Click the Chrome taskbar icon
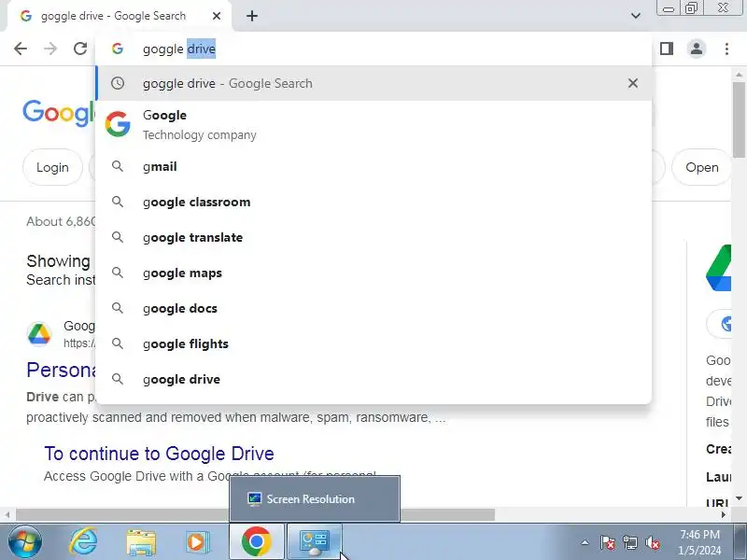Image resolution: width=747 pixels, height=560 pixels. click(x=257, y=542)
